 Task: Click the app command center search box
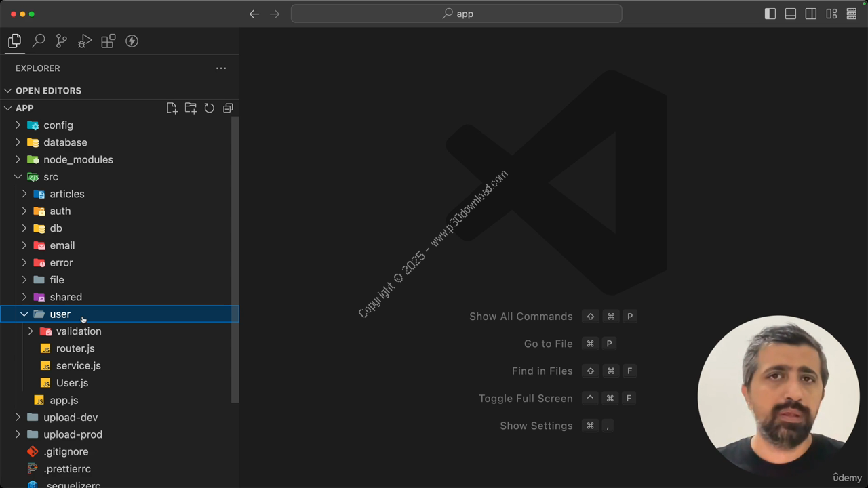(x=456, y=14)
